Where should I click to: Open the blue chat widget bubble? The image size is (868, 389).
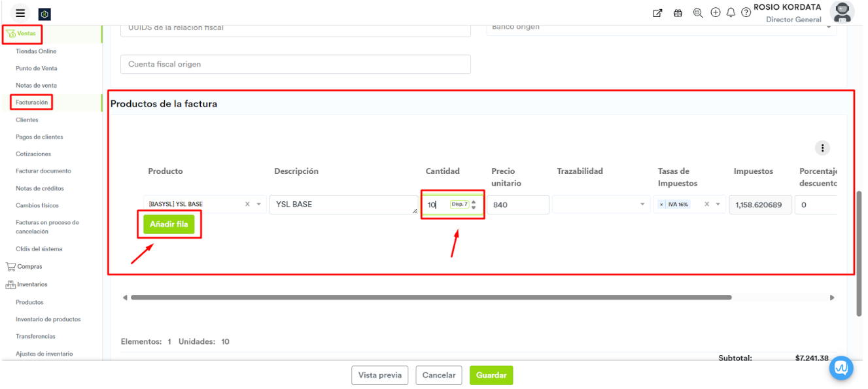(x=841, y=368)
